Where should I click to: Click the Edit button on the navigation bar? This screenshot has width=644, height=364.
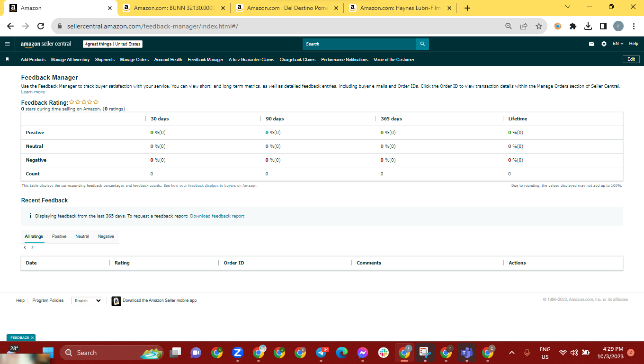(x=631, y=59)
